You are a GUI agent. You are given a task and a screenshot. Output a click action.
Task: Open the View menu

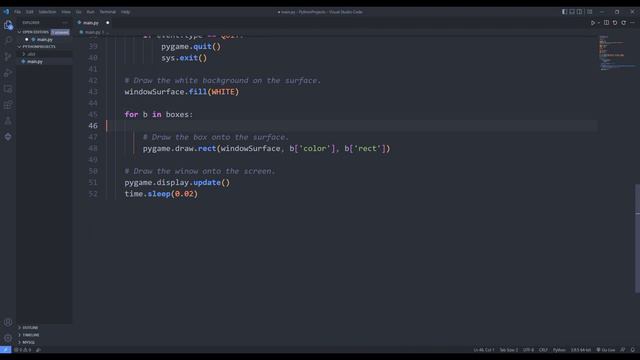(x=66, y=12)
